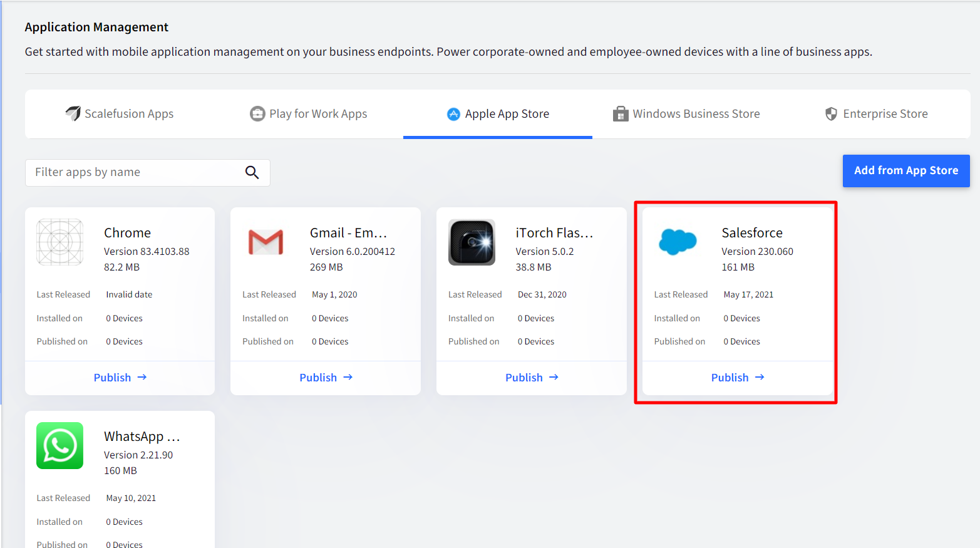This screenshot has height=548, width=980.
Task: Click Salesforce's 161 MB size
Action: tap(738, 267)
